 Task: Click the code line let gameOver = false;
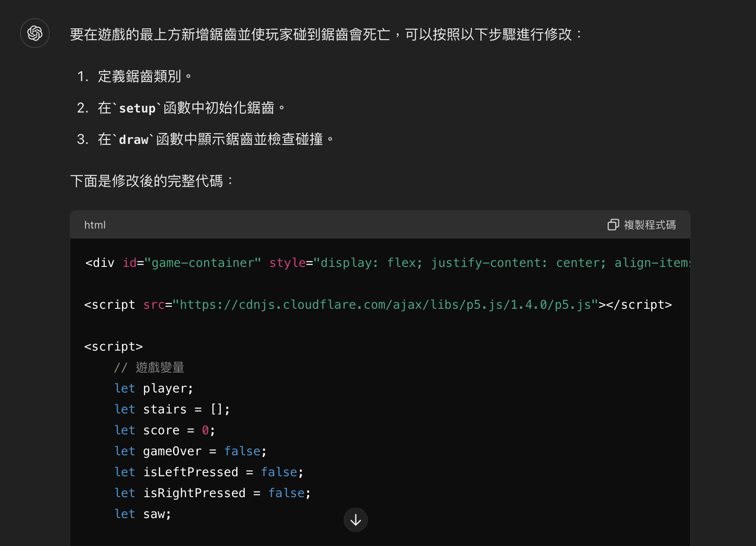click(x=191, y=451)
